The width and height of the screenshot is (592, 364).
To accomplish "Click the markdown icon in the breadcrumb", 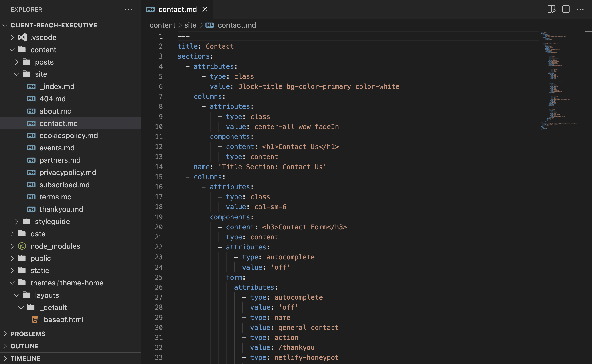I will (x=210, y=25).
